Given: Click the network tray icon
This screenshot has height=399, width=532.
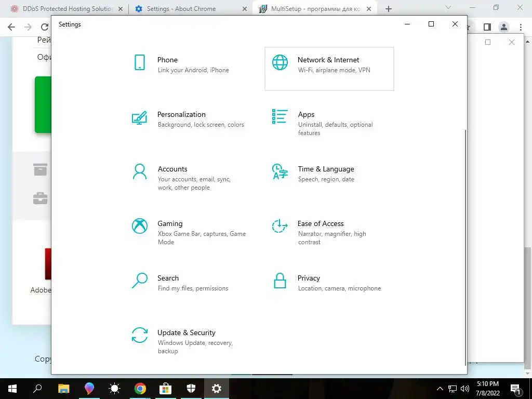Looking at the screenshot, I should (x=453, y=389).
